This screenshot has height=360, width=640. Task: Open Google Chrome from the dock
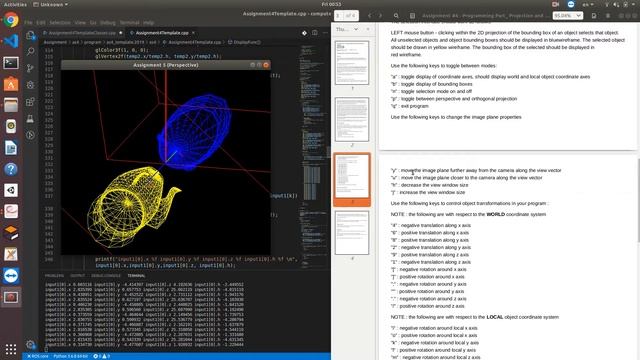tap(11, 20)
